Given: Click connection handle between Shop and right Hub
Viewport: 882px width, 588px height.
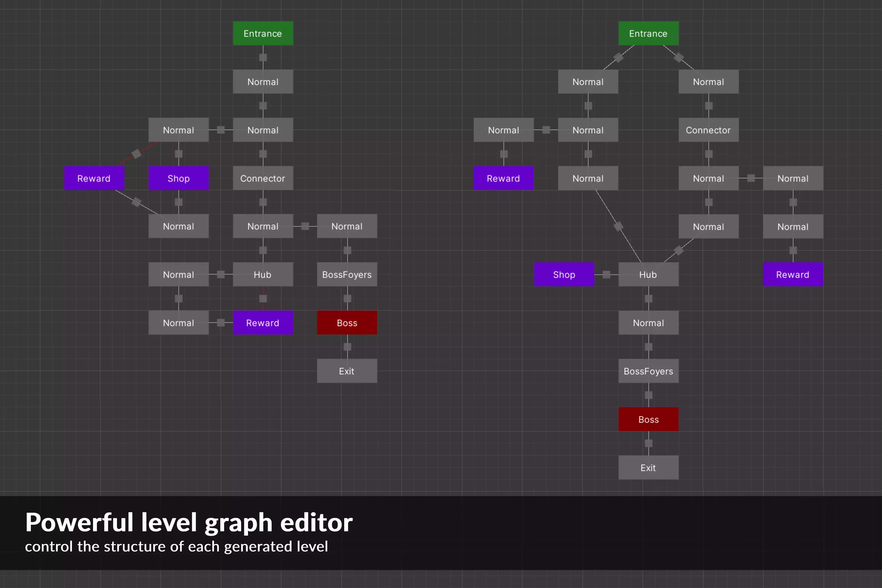Looking at the screenshot, I should (606, 274).
